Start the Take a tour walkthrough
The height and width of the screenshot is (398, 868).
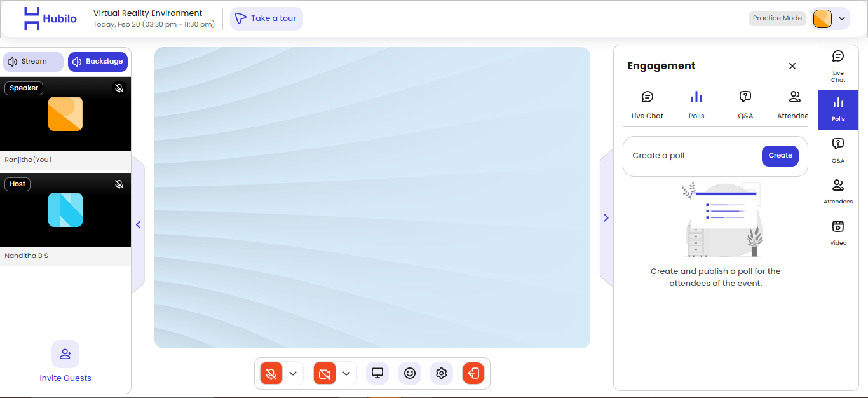coord(266,18)
